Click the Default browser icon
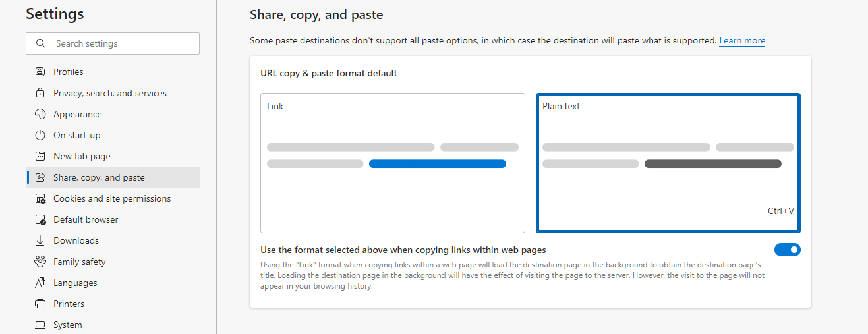The width and height of the screenshot is (868, 334). pyautogui.click(x=40, y=219)
